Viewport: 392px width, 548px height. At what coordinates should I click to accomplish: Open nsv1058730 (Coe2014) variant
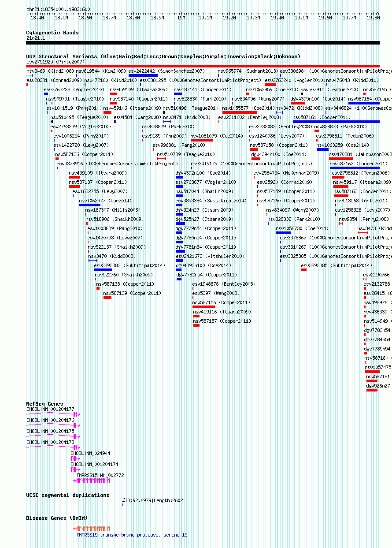(x=302, y=228)
